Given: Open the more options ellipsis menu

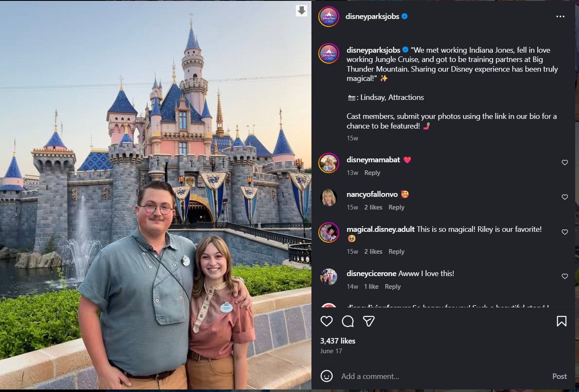Looking at the screenshot, I should [560, 16].
